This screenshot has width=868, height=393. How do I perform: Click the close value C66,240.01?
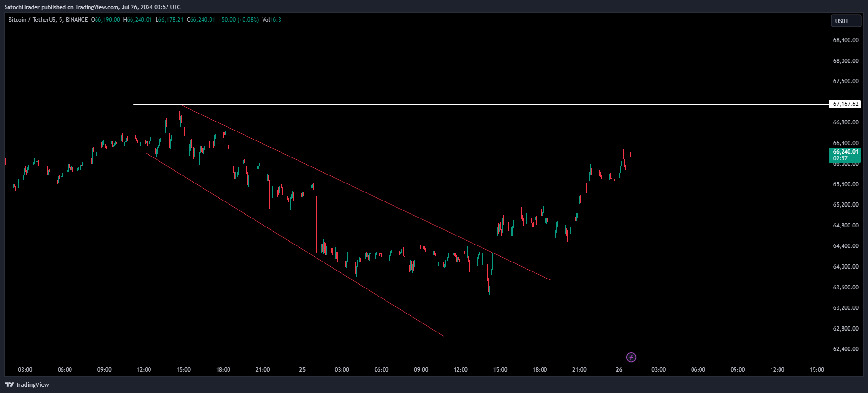tap(201, 20)
